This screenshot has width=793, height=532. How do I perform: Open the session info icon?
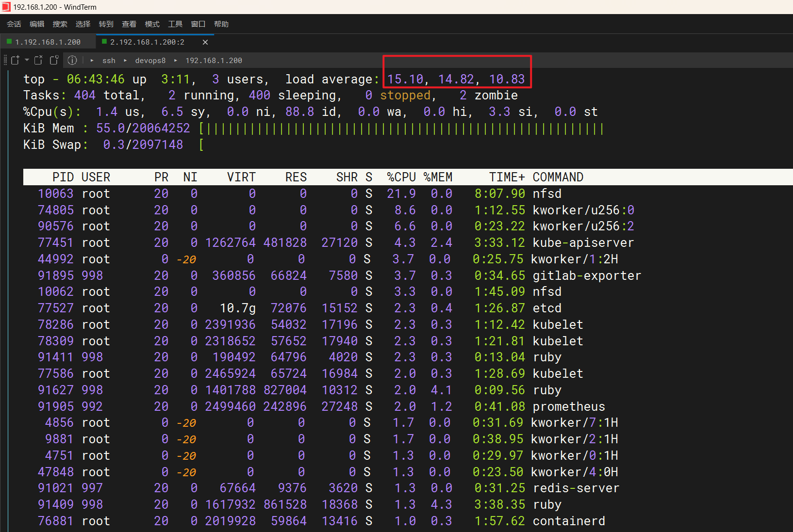point(72,60)
